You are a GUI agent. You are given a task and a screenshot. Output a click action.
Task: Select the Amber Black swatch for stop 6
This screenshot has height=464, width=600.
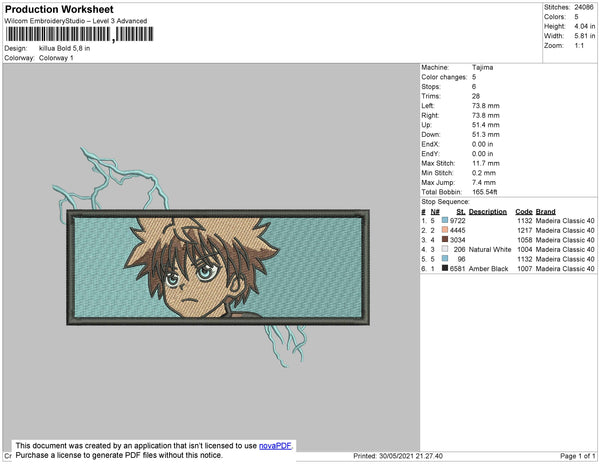point(445,268)
